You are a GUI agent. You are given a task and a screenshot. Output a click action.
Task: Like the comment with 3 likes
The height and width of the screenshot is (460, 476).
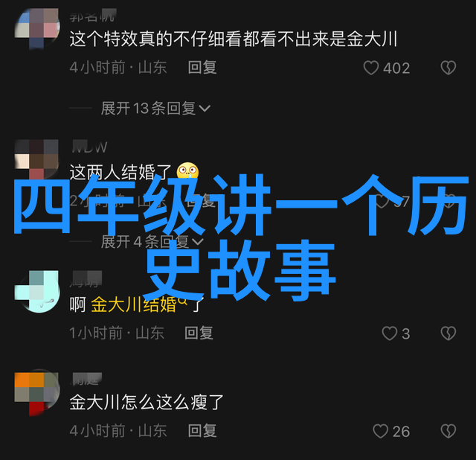390,333
